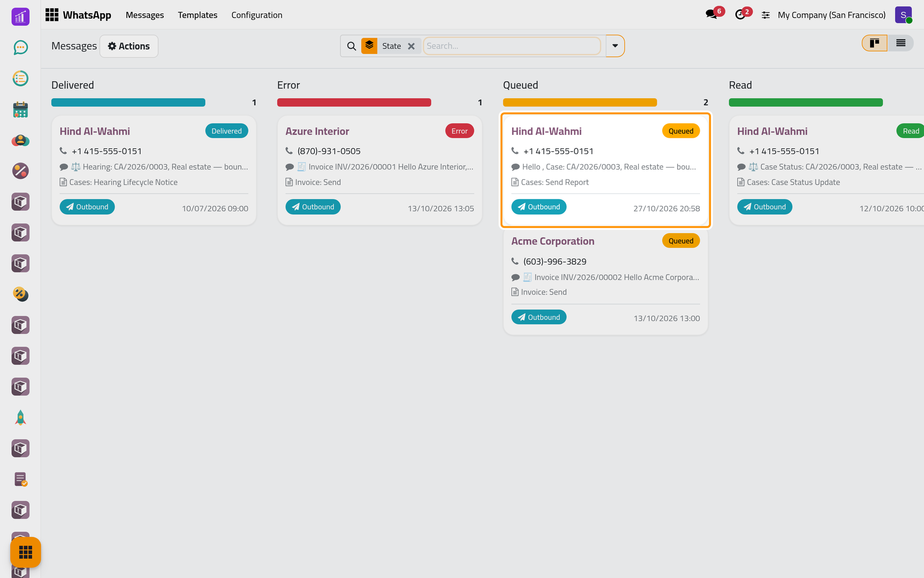Open the activities clock icon with 2 badge

pyautogui.click(x=740, y=14)
